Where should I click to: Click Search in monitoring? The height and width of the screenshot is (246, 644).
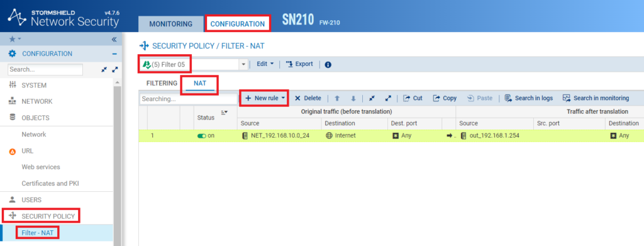[596, 98]
